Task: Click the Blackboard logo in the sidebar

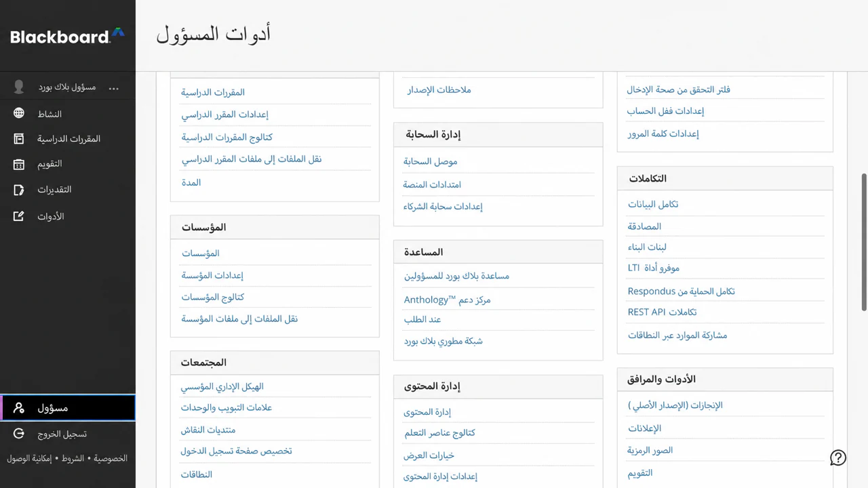Action: pyautogui.click(x=67, y=36)
